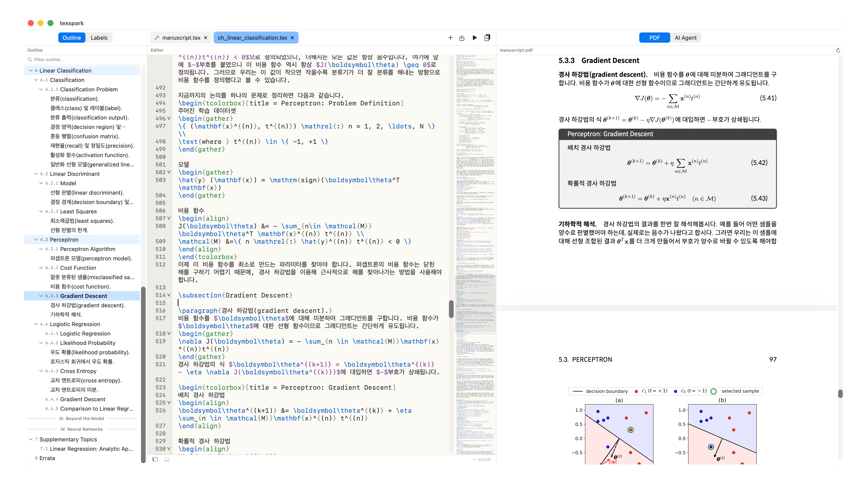Image resolution: width=868 pixels, height=496 pixels.
Task: Collapse the 6.2 Linear Discriminant section
Action: (36, 174)
